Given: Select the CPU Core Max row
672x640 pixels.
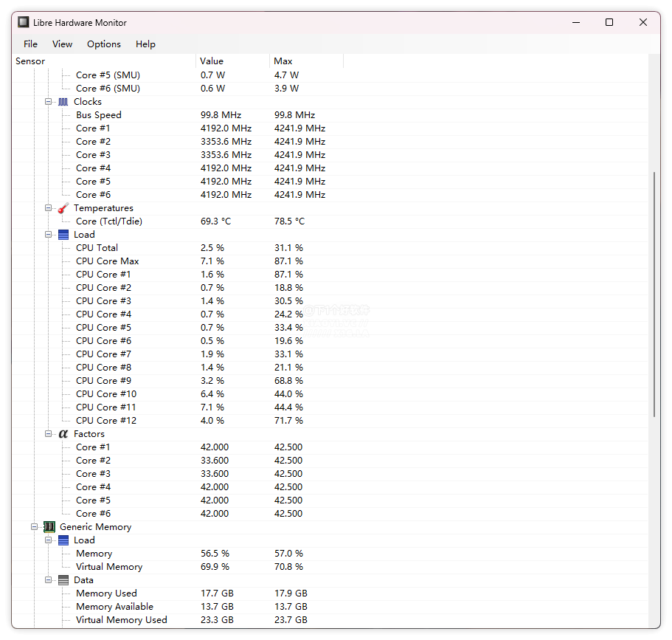Looking at the screenshot, I should (330, 261).
